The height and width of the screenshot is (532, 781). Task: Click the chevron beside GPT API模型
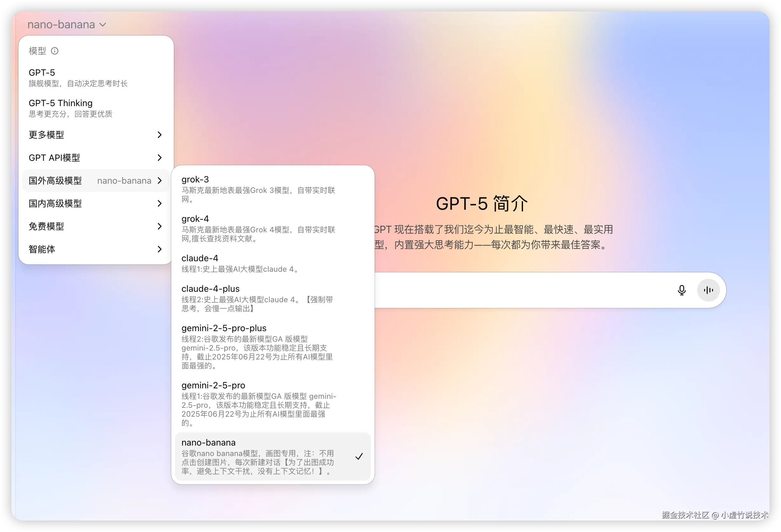point(160,158)
